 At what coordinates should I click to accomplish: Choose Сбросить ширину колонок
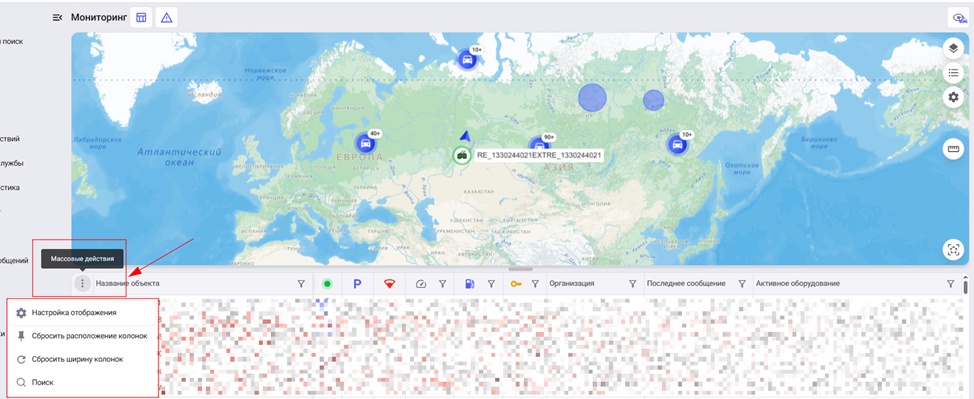click(82, 359)
